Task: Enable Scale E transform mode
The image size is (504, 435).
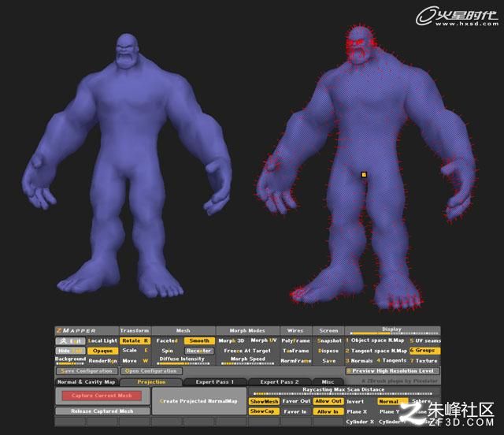Action: point(135,351)
